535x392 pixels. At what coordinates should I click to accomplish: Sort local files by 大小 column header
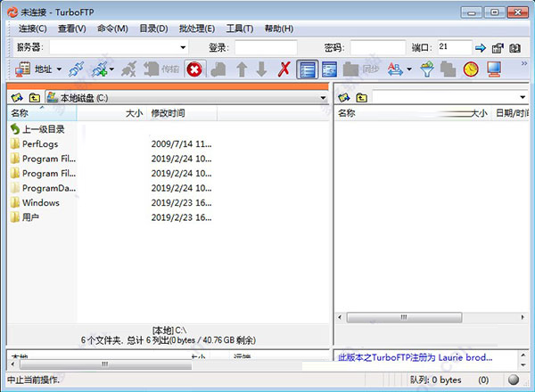(112, 113)
